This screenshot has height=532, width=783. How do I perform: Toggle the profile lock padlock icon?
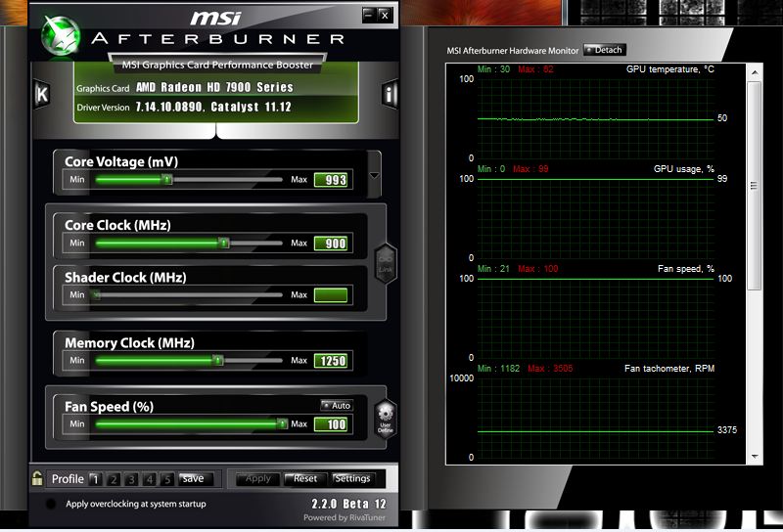point(37,478)
